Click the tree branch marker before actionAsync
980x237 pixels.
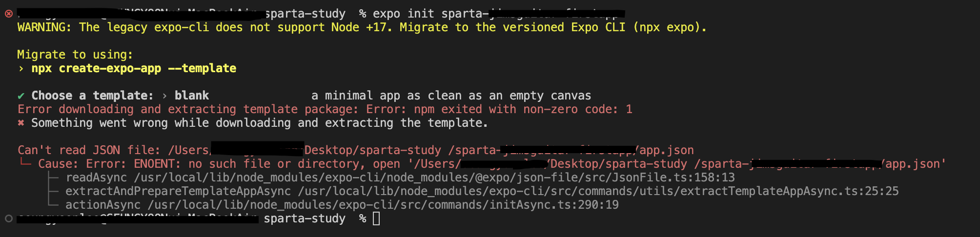click(x=53, y=205)
